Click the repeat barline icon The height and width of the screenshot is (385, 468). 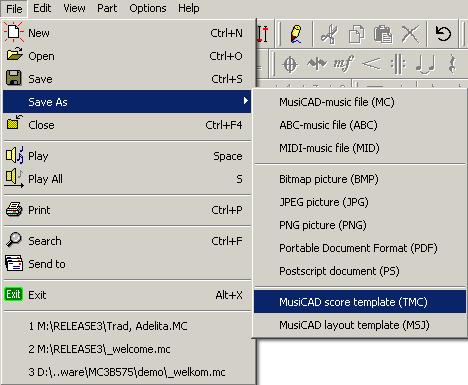(398, 64)
